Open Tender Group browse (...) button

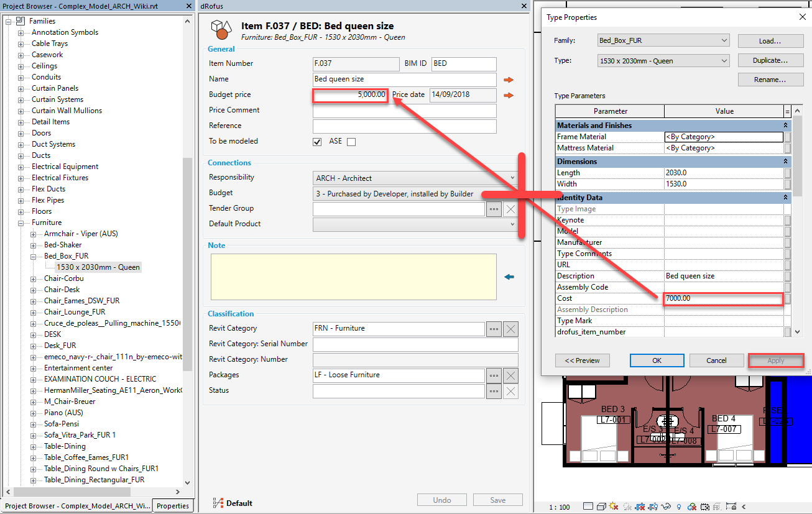pos(494,209)
